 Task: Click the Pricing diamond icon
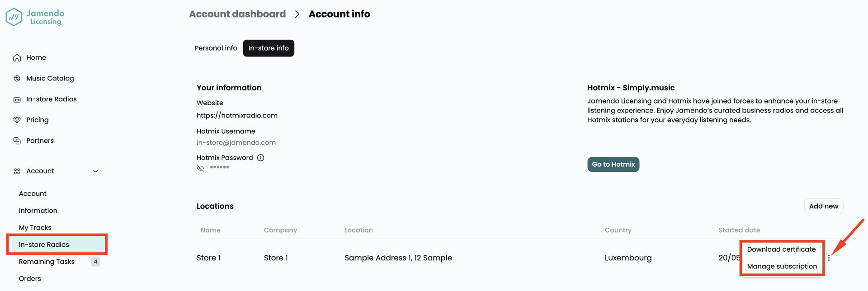[17, 120]
